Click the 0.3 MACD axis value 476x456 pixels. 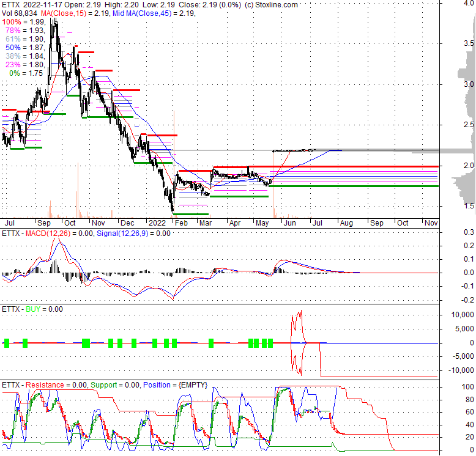click(469, 232)
